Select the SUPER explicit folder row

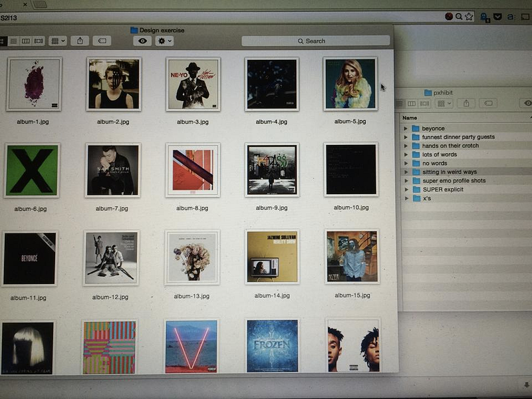pyautogui.click(x=467, y=190)
